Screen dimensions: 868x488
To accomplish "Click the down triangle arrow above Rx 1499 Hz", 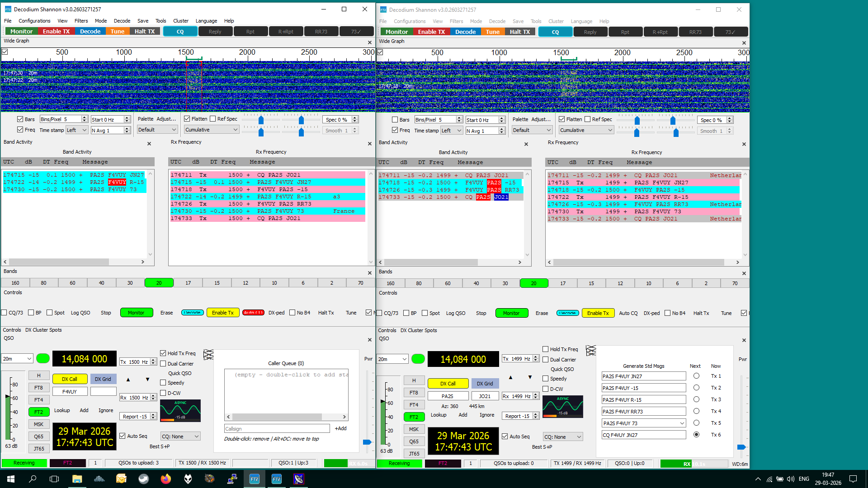I will [530, 377].
